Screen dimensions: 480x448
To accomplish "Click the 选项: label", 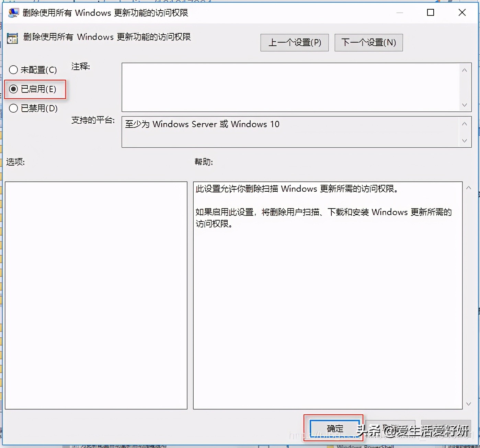I will coord(15,162).
